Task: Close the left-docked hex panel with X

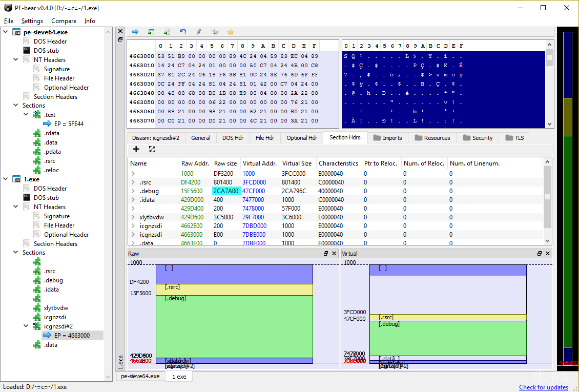Action: point(121,31)
